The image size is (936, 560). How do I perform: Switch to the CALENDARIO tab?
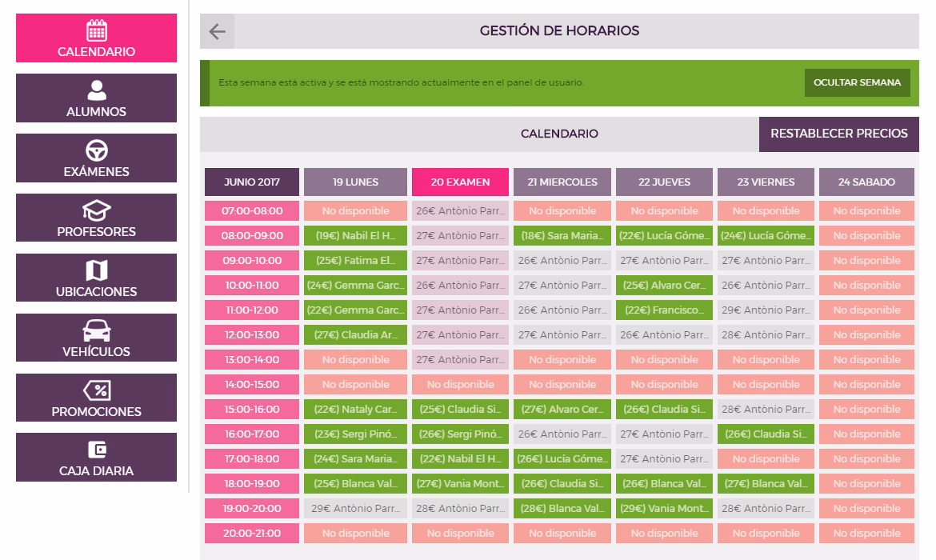tap(559, 134)
